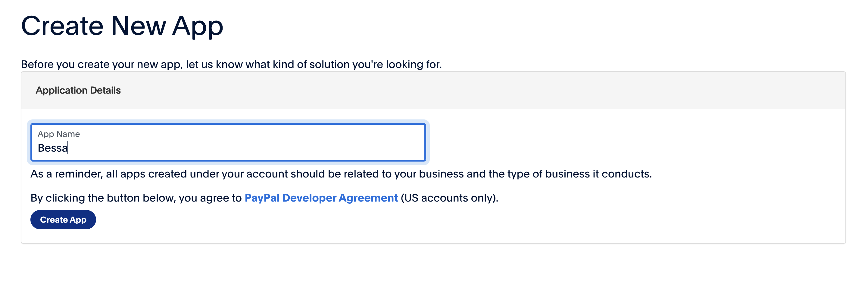
Task: Click "you agree to" before the agreement link
Action: [210, 198]
